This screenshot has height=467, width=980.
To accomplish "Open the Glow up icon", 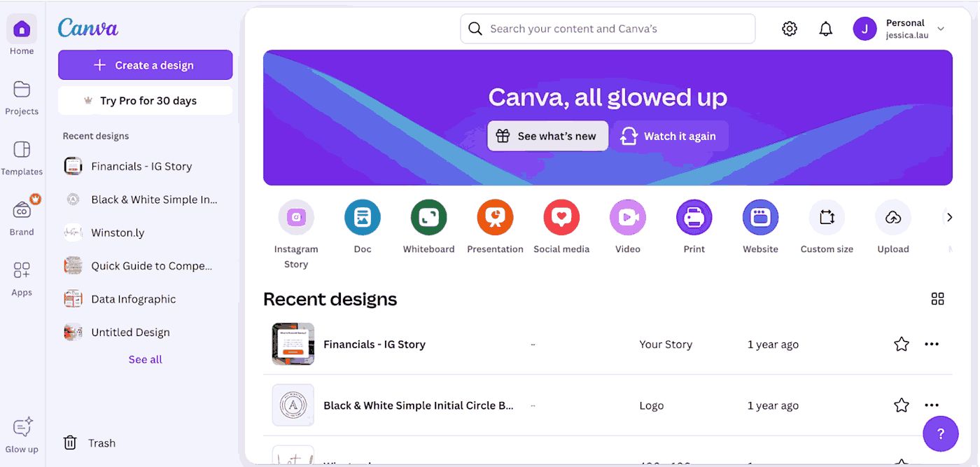I will 22,427.
